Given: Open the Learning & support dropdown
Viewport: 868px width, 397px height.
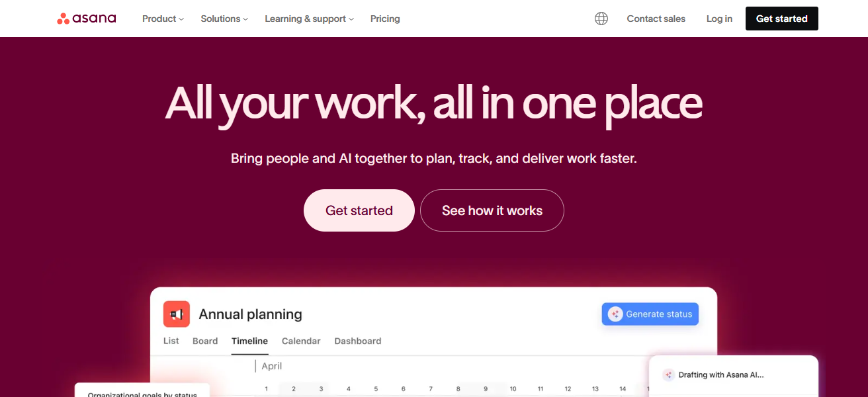Looking at the screenshot, I should (x=309, y=19).
